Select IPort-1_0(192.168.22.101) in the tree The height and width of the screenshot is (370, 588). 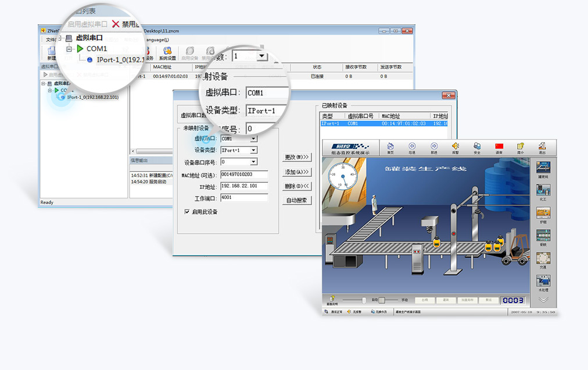coord(92,97)
